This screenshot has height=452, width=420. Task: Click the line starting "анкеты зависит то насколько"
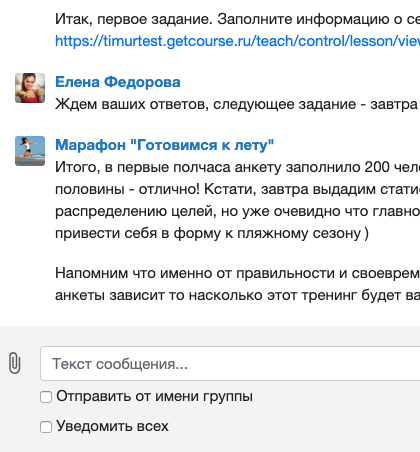[x=237, y=295]
